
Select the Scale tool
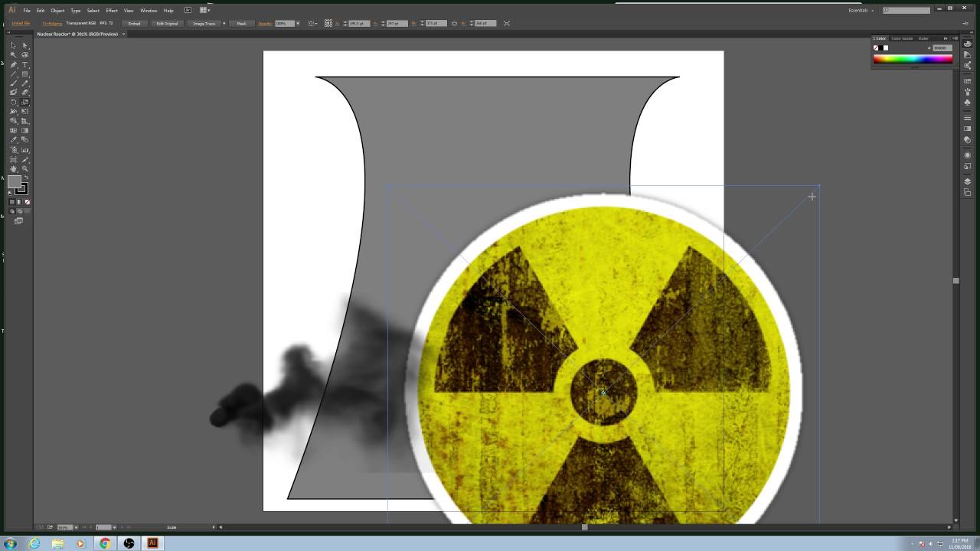[24, 103]
